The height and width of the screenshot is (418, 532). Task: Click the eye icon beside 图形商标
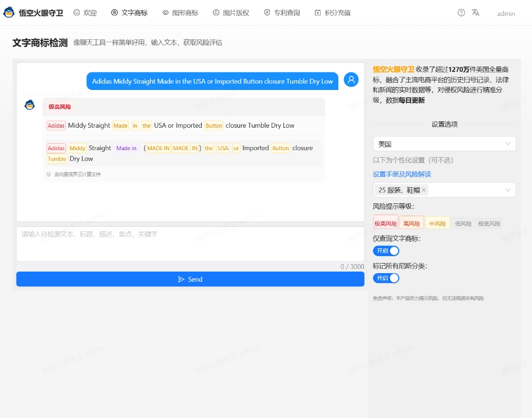coord(165,13)
